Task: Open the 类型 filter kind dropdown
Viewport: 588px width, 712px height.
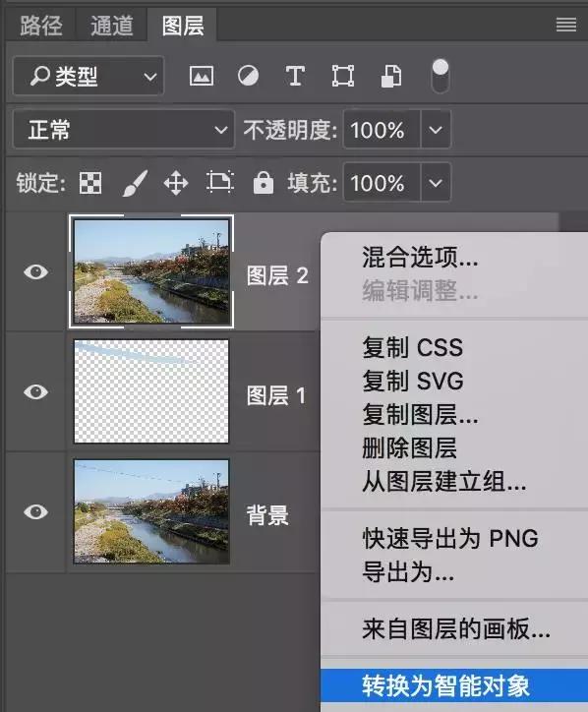Action: pyautogui.click(x=88, y=76)
